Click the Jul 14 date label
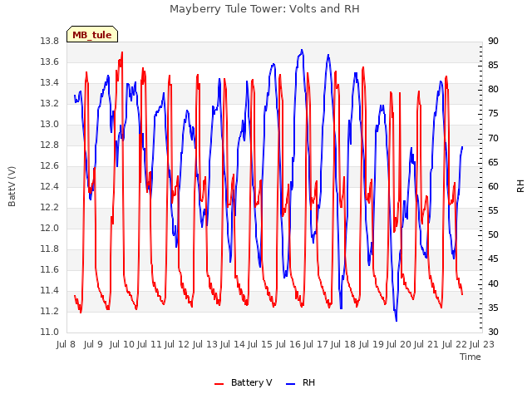The height and width of the screenshot is (399, 532). (233, 345)
